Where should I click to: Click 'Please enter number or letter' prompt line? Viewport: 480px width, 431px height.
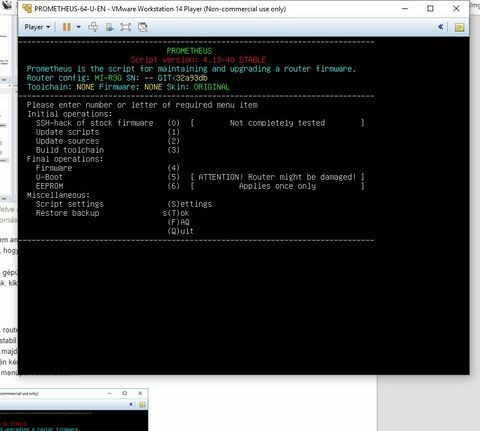tap(142, 105)
